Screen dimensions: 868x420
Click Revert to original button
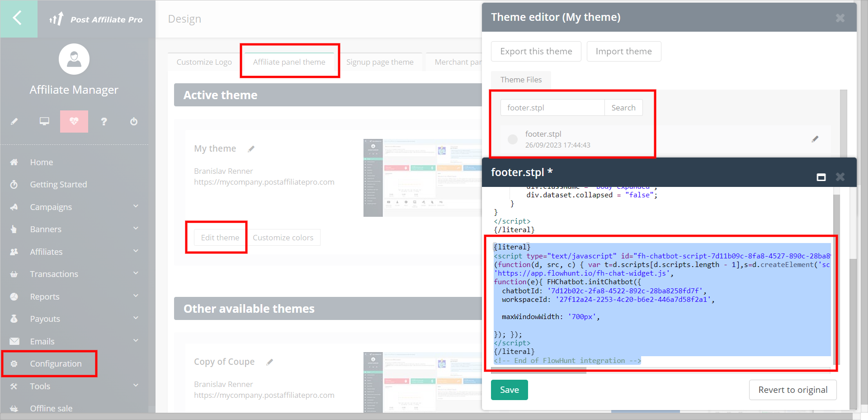793,390
